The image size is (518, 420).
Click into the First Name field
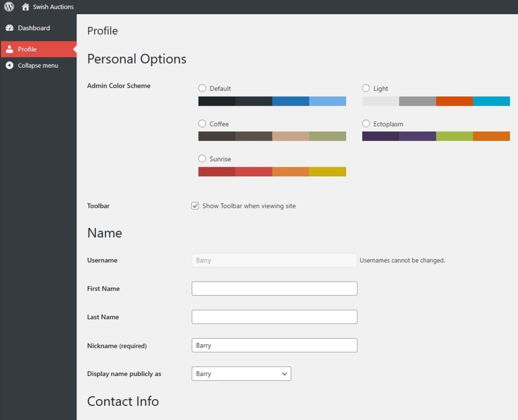[x=274, y=289]
